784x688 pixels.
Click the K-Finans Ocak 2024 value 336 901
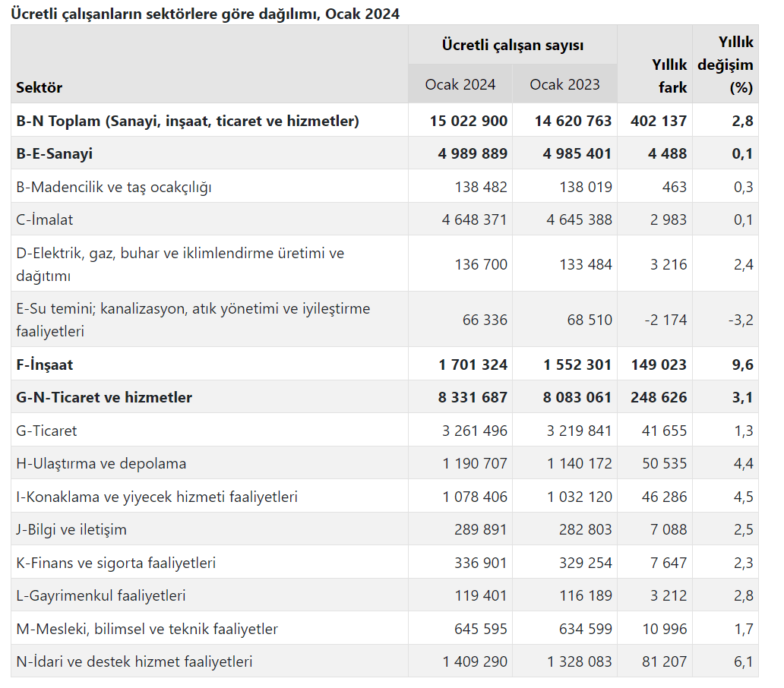[x=475, y=563]
